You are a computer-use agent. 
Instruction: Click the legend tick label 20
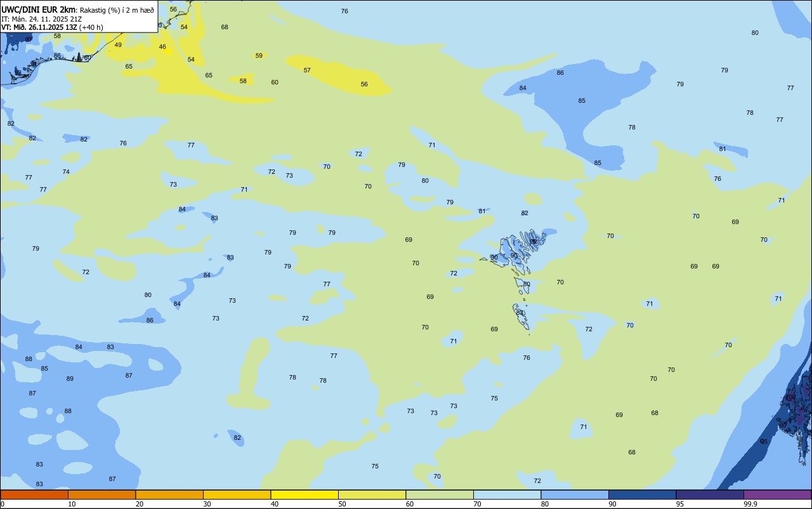click(x=140, y=504)
